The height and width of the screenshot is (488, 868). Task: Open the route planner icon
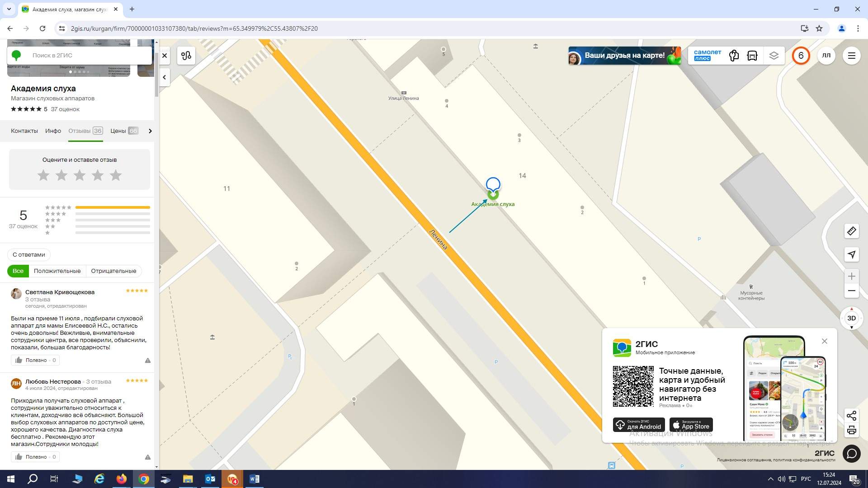(186, 56)
